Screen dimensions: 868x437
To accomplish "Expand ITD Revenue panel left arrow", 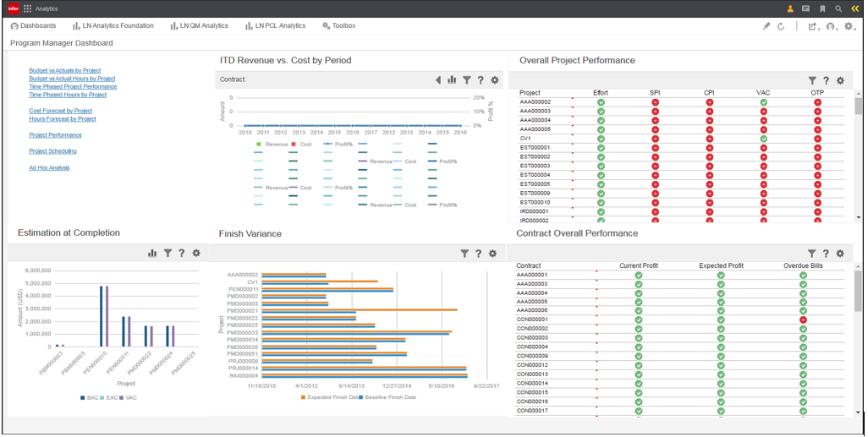I will point(438,80).
